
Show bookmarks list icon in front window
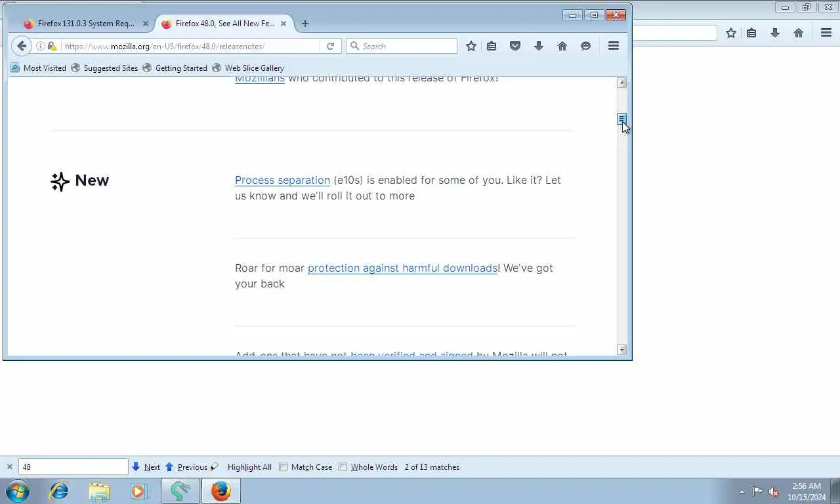(492, 46)
